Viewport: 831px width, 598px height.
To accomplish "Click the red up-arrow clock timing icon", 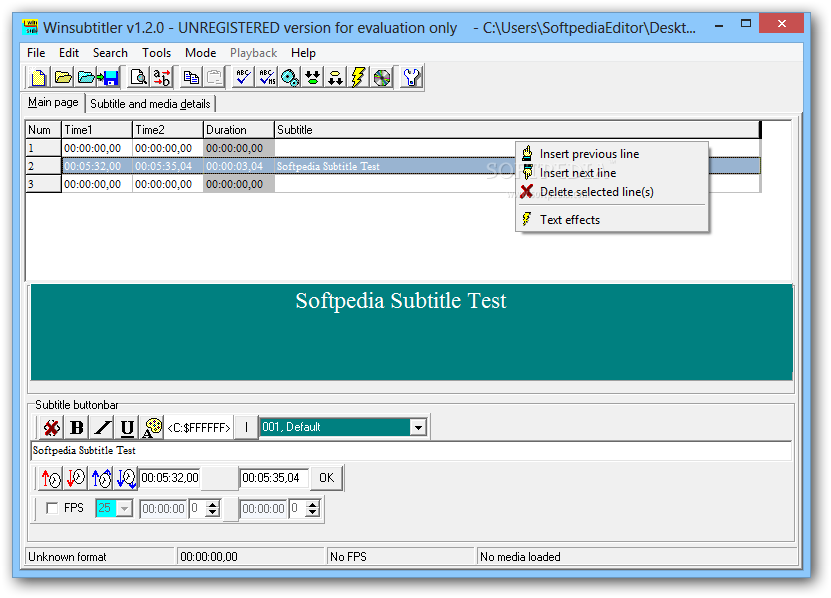I will [51, 478].
